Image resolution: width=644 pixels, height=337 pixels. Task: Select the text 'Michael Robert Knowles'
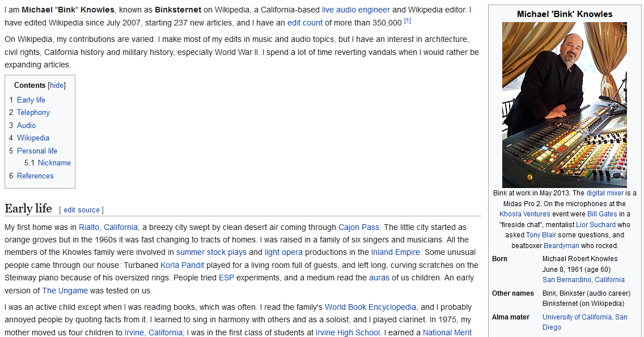(579, 259)
